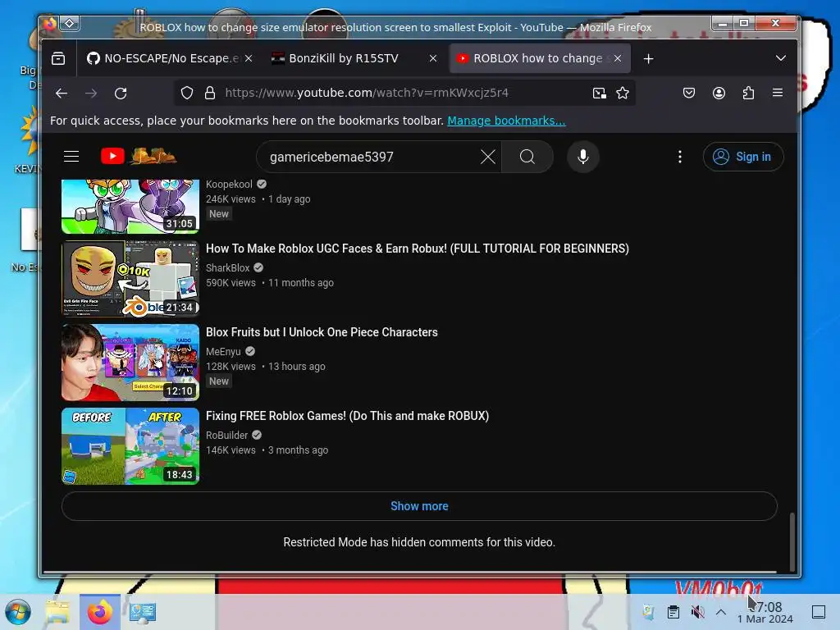Open Blox Fruits One Piece Characters video
This screenshot has width=840, height=630.
pos(322,332)
